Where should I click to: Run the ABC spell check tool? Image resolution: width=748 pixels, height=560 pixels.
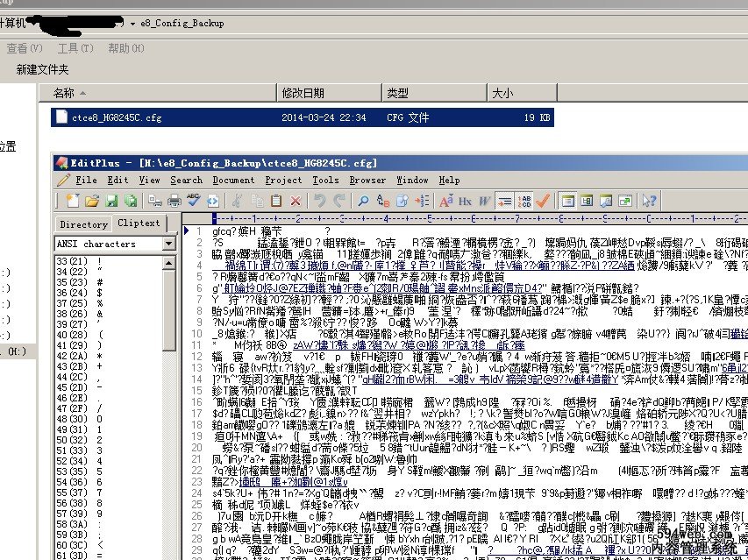[193, 200]
